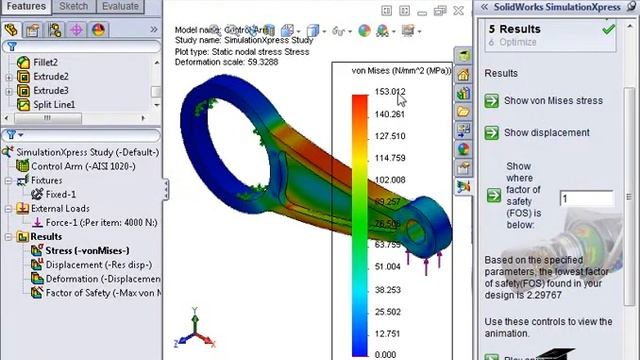640x360 pixels.
Task: Click the expand viewport icon
Action: click(404, 11)
